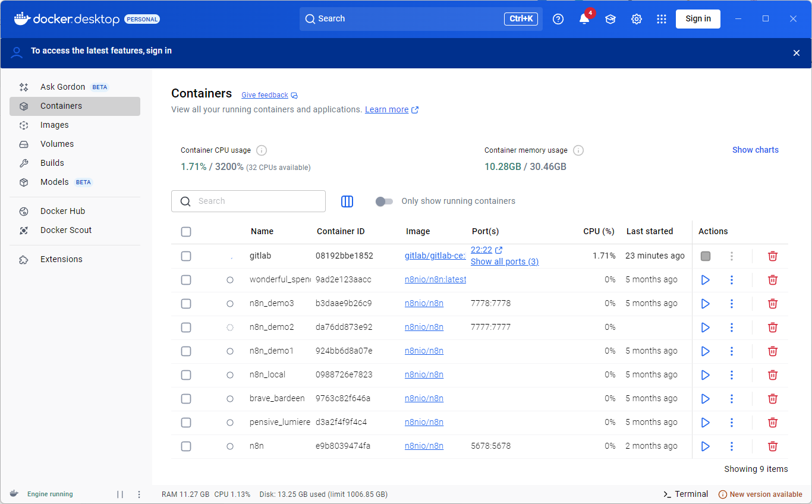The width and height of the screenshot is (812, 504).
Task: Go to Volumes in sidebar
Action: (75, 144)
